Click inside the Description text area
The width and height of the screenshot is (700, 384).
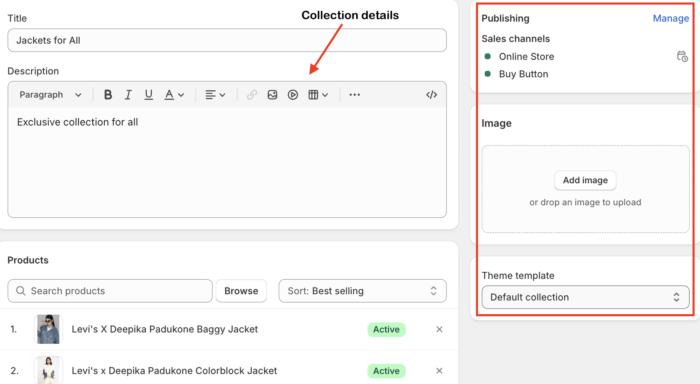[x=227, y=163]
